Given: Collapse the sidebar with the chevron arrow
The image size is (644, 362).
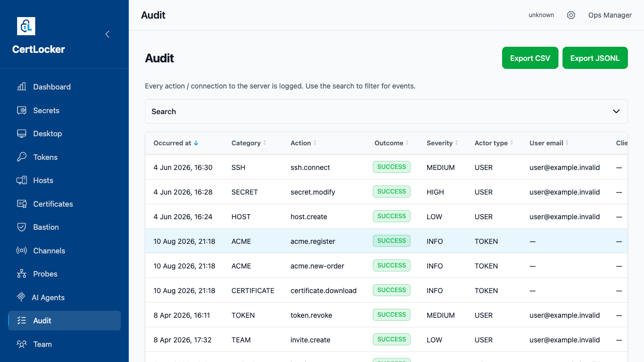Looking at the screenshot, I should pos(107,34).
